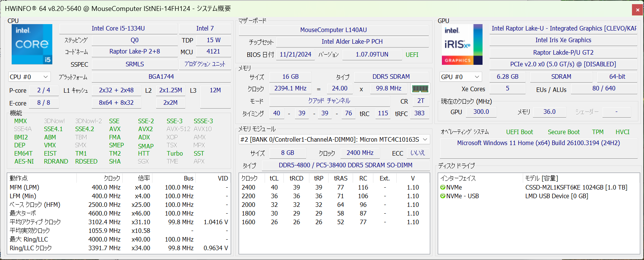Open the GPU #0 selector dropdown
This screenshot has width=644, height=260.
[x=461, y=77]
